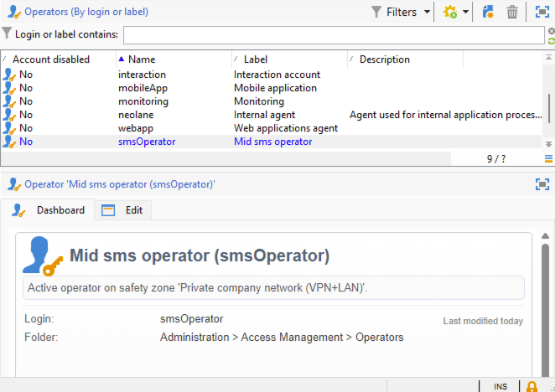Screen dimensions: 555x392
Task: Click the load-more double arrow in list
Action: coord(549,144)
